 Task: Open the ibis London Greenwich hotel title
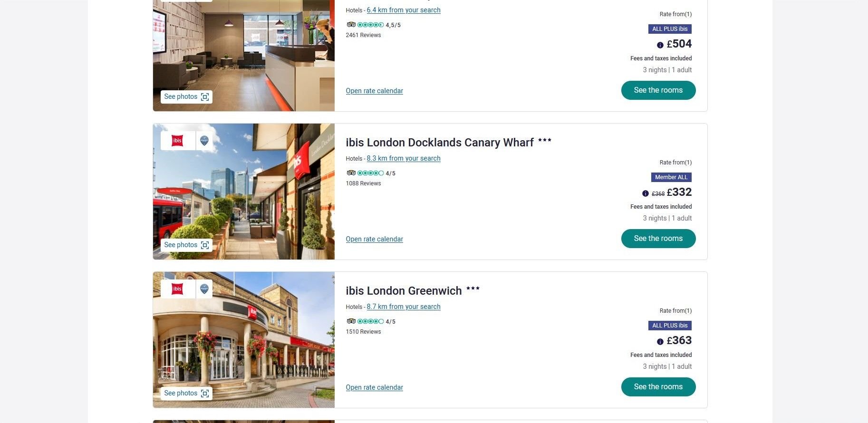click(404, 291)
